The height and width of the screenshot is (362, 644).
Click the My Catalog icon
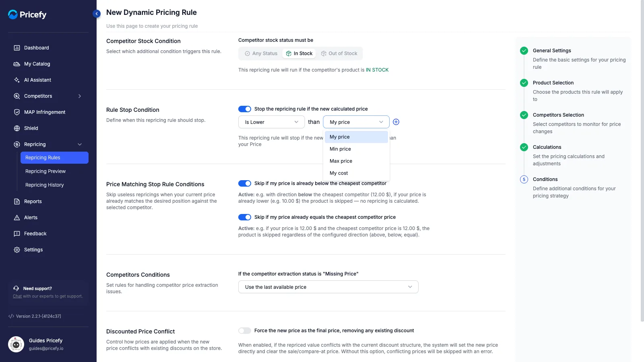pos(17,64)
